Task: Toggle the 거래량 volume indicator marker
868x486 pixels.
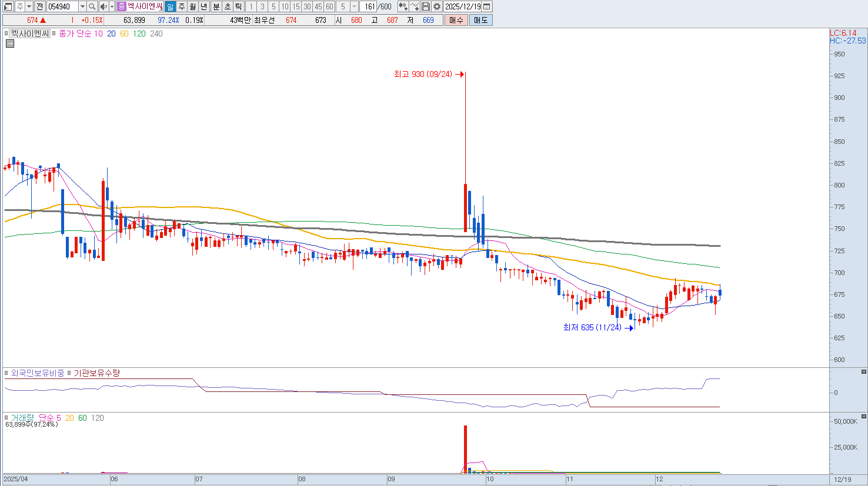Action: click(x=7, y=418)
